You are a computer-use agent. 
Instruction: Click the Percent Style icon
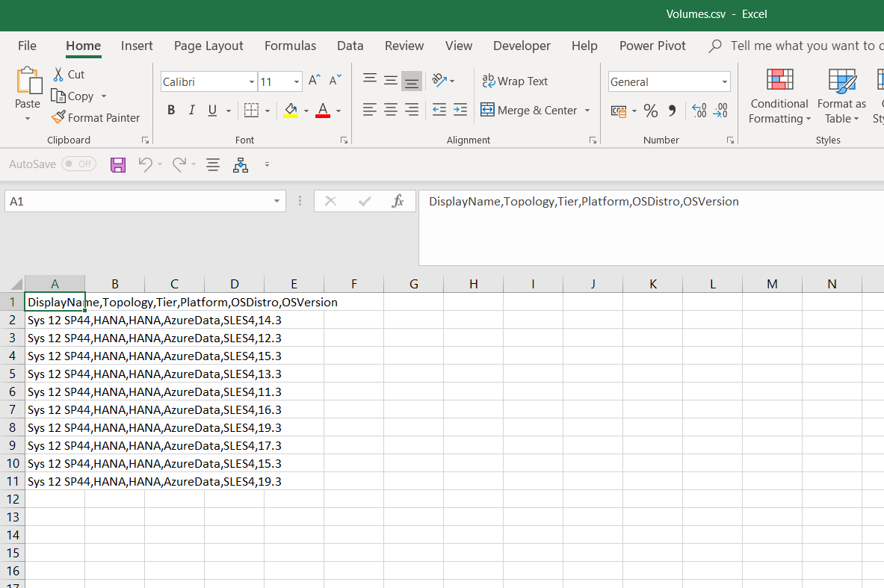[x=651, y=111]
